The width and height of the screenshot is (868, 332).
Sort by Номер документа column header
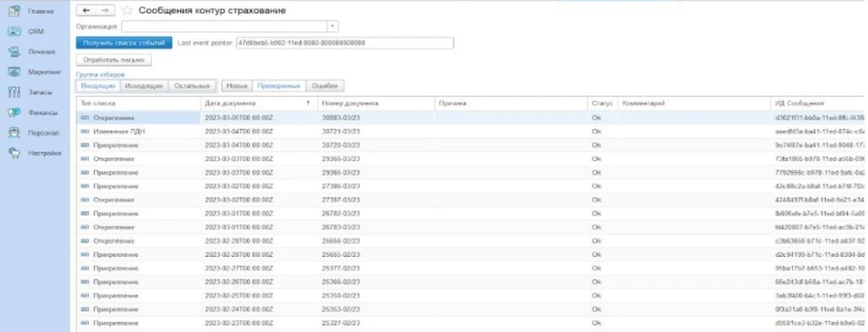376,104
